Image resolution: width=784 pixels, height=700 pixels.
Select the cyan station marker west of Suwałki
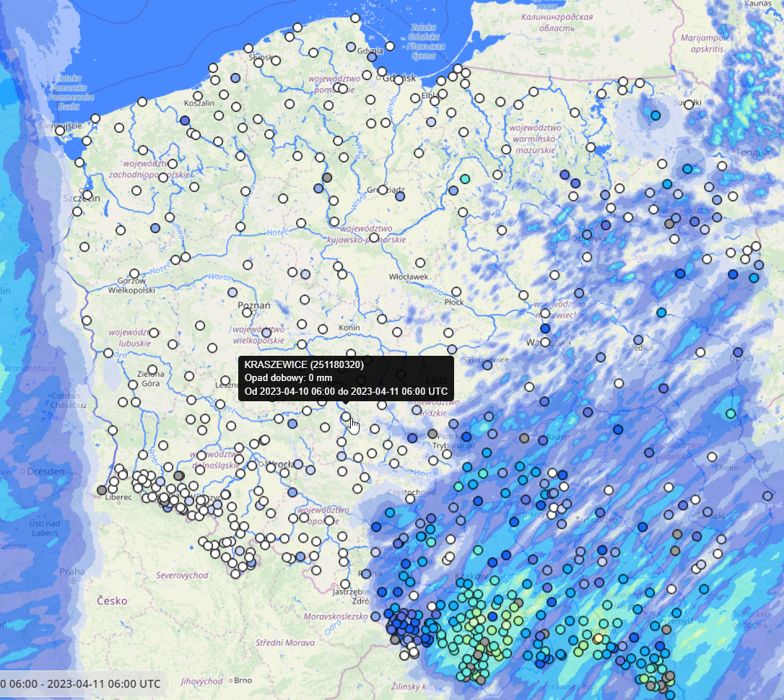pos(655,115)
